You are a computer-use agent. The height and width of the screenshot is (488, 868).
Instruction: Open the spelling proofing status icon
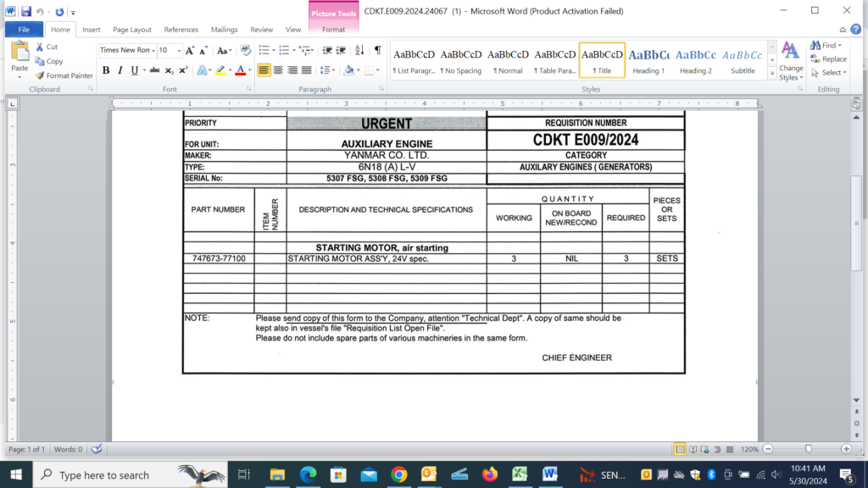pyautogui.click(x=97, y=449)
